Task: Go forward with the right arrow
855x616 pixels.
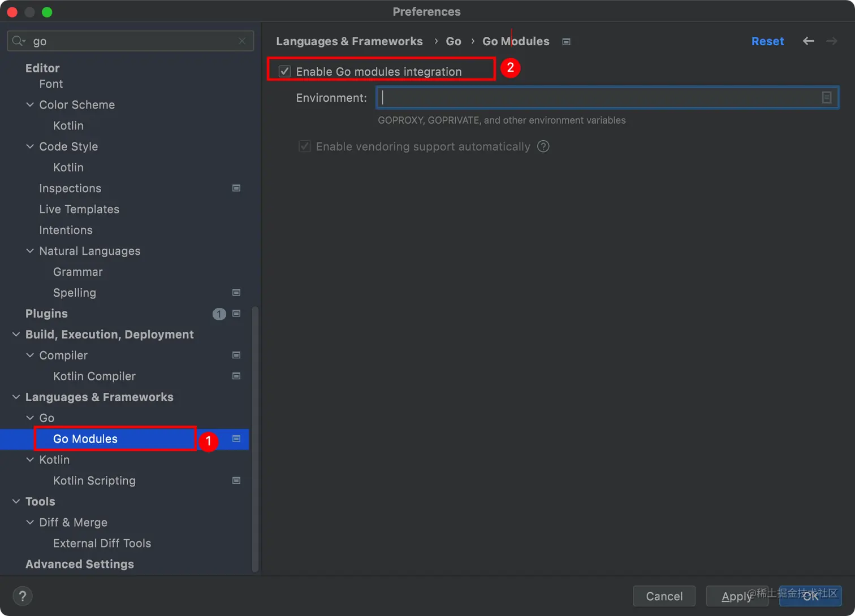Action: (832, 41)
